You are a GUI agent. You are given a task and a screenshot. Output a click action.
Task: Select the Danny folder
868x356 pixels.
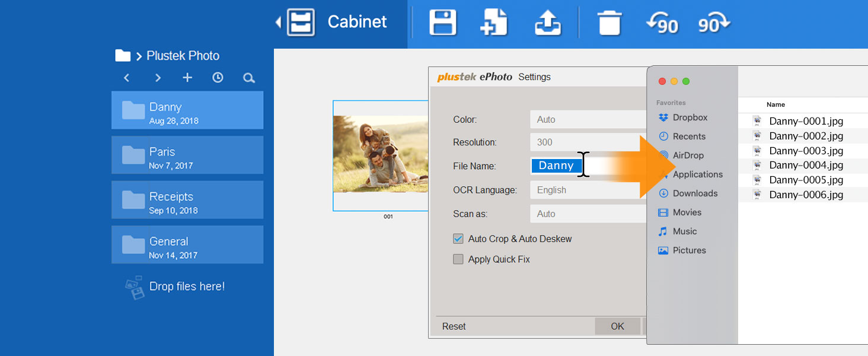187,110
